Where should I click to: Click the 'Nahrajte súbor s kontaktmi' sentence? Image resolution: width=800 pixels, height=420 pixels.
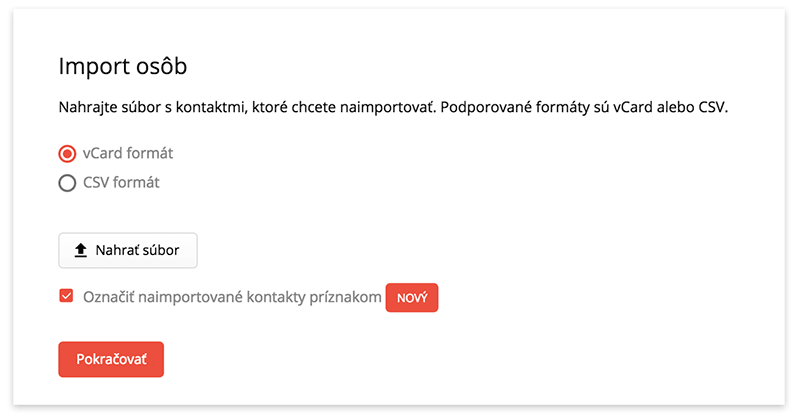tap(247, 107)
